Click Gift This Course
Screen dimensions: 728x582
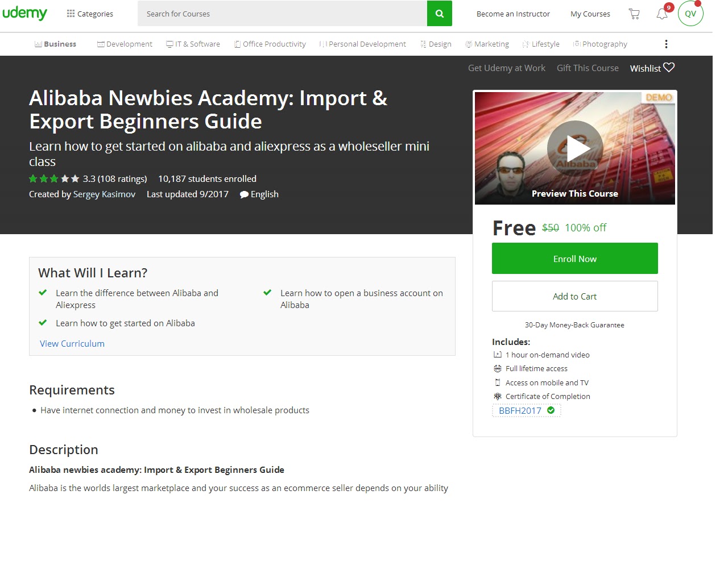point(588,68)
